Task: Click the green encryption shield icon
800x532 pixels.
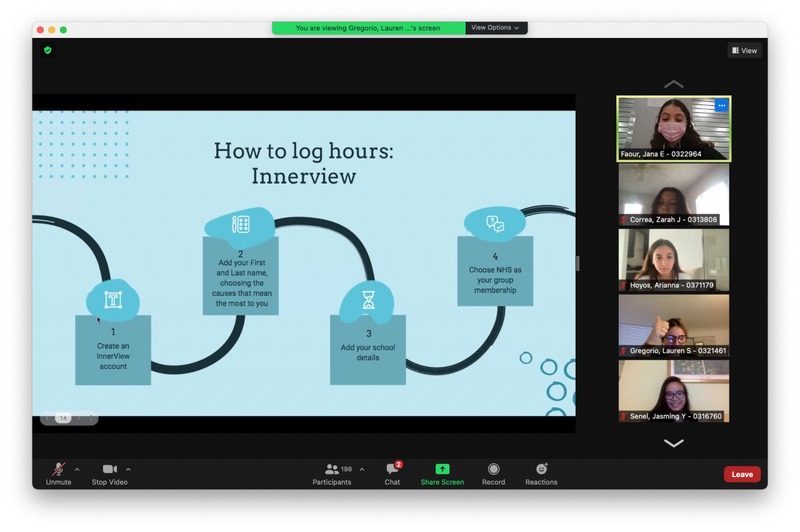Action: pyautogui.click(x=47, y=50)
